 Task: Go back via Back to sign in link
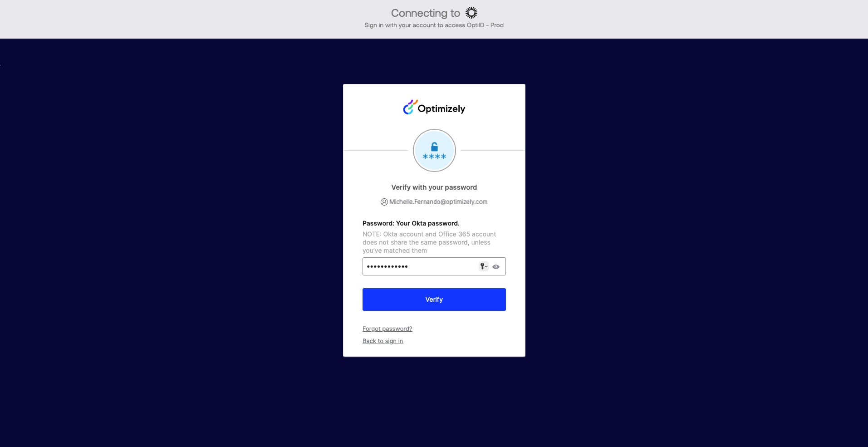tap(383, 341)
